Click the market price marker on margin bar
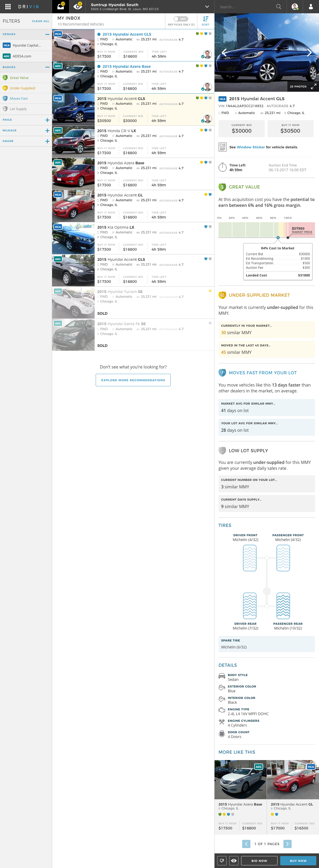Image resolution: width=319 pixels, height=868 pixels. (x=288, y=238)
